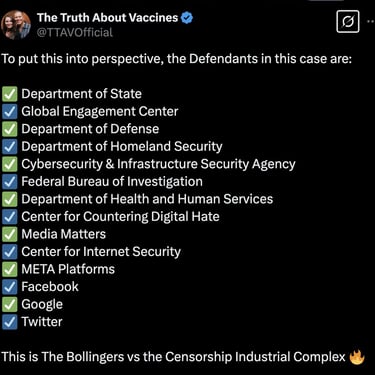Open The Truth About Vaccines profile picture
The height and width of the screenshot is (375, 375).
point(16,25)
